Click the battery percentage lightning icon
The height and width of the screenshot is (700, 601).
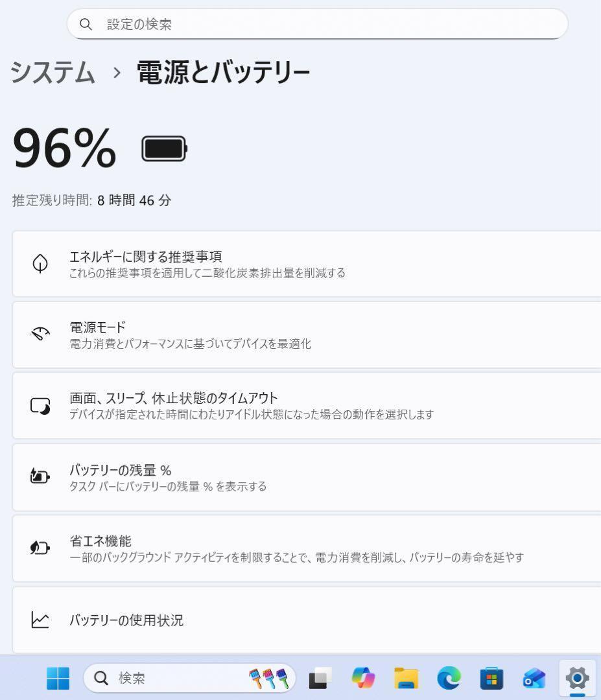[40, 477]
